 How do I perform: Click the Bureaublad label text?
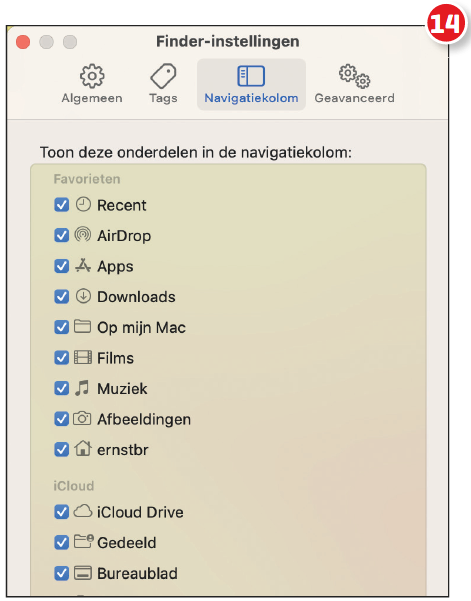point(137,574)
